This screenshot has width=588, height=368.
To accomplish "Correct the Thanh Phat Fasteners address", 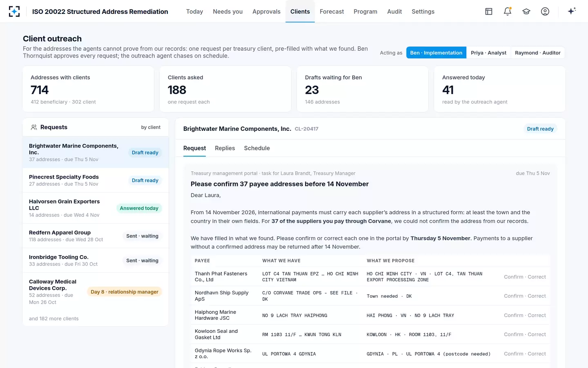I will 537,277.
